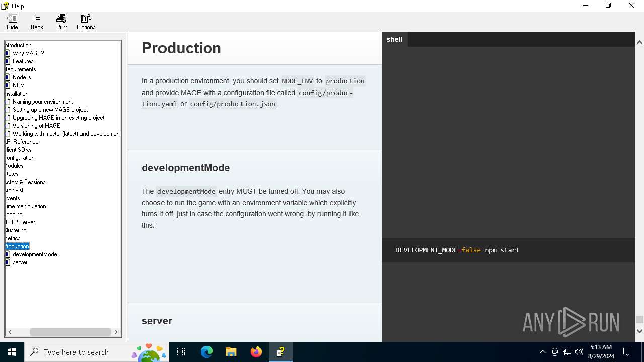644x362 pixels.
Task: Select the Events node
Action: (x=13, y=198)
